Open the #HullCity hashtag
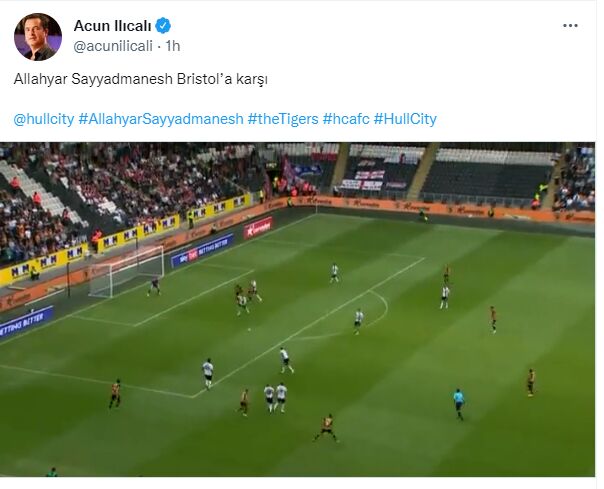The width and height of the screenshot is (604, 489). [x=405, y=119]
